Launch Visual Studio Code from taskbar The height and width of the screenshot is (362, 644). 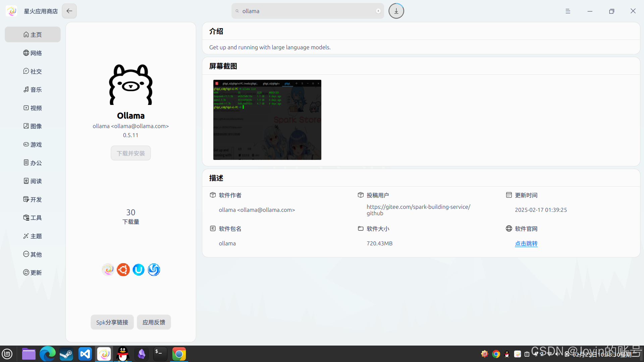85,354
